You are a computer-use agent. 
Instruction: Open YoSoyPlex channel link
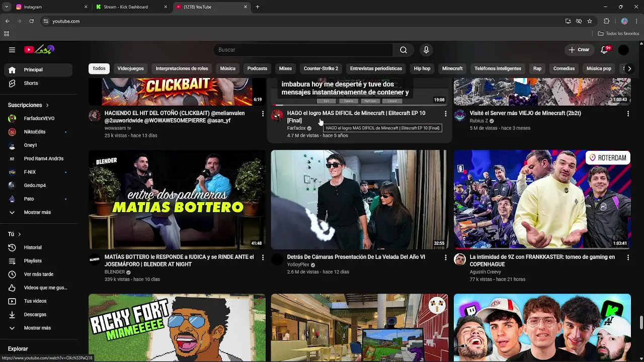click(298, 265)
